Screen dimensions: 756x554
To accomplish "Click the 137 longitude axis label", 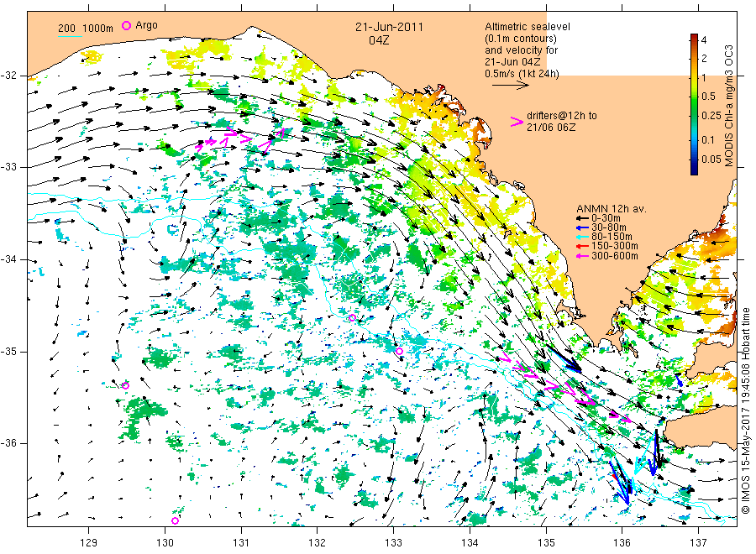I will (x=698, y=543).
